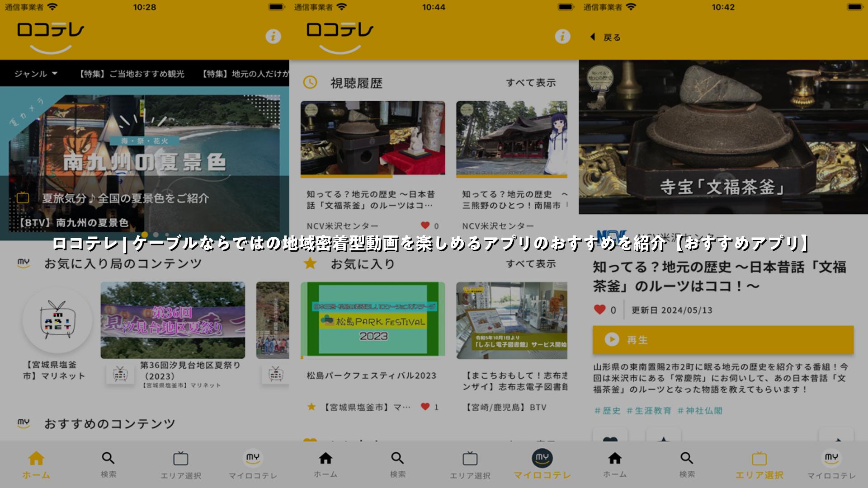Tap the heart icon beside 更新日

[x=599, y=310]
